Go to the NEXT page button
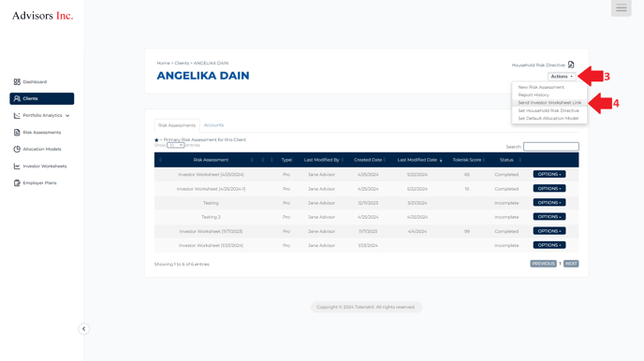Screen dimensions: 644x361 click(571, 264)
